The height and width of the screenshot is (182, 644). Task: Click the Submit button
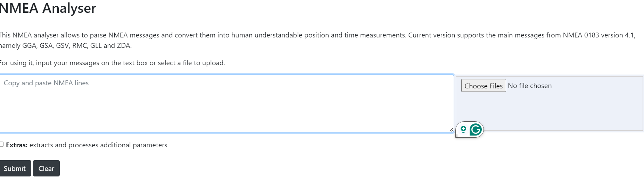(15, 168)
